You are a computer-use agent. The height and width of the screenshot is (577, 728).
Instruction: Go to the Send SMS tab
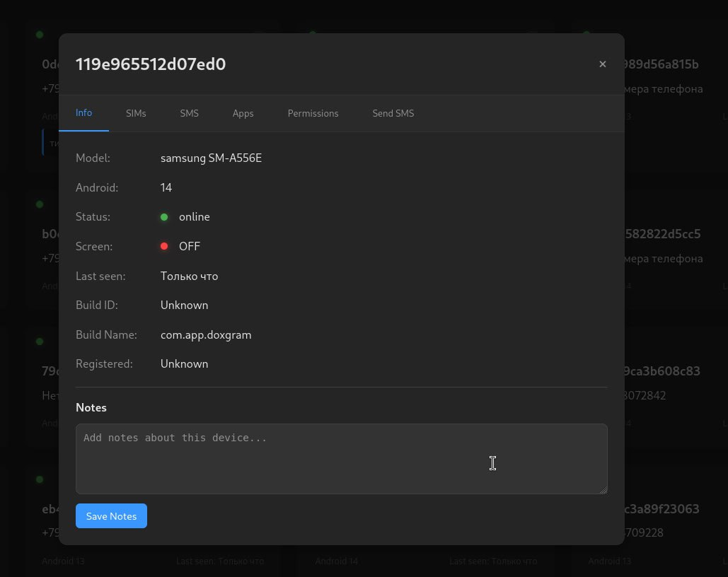(393, 113)
